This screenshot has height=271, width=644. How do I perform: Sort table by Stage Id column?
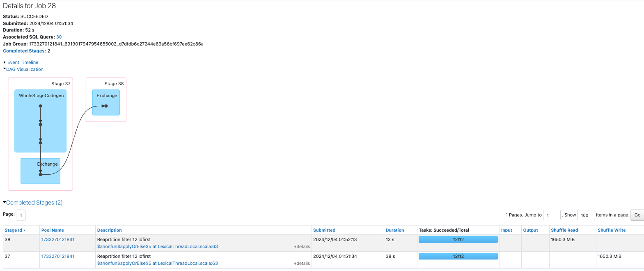[15, 230]
